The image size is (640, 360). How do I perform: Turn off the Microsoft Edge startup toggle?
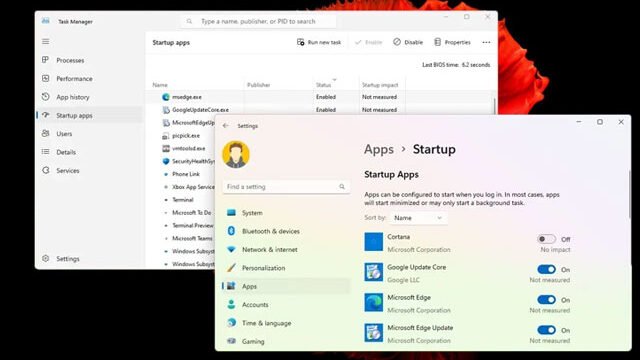tap(546, 300)
